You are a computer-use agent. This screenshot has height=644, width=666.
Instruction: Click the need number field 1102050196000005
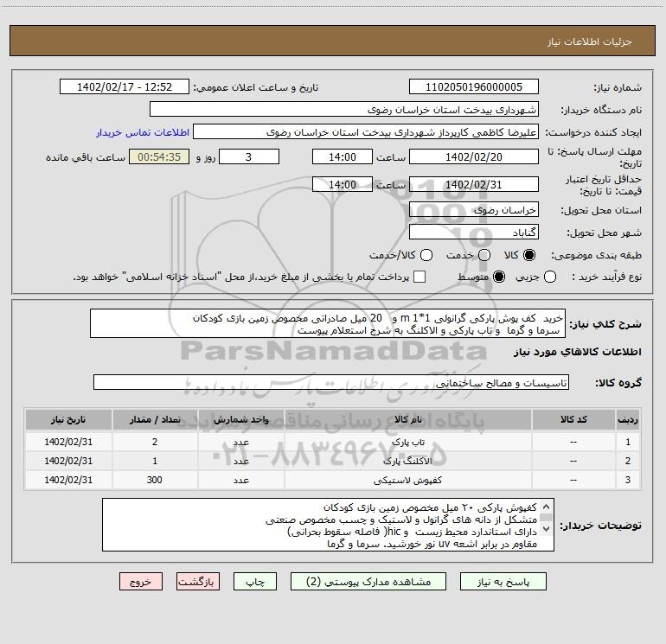(474, 87)
